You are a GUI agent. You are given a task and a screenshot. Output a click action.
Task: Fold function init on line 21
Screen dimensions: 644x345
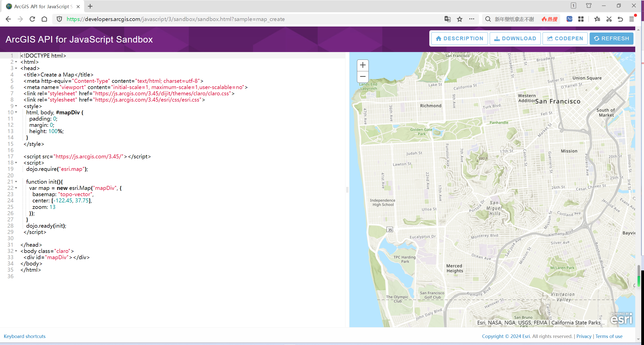(16, 182)
